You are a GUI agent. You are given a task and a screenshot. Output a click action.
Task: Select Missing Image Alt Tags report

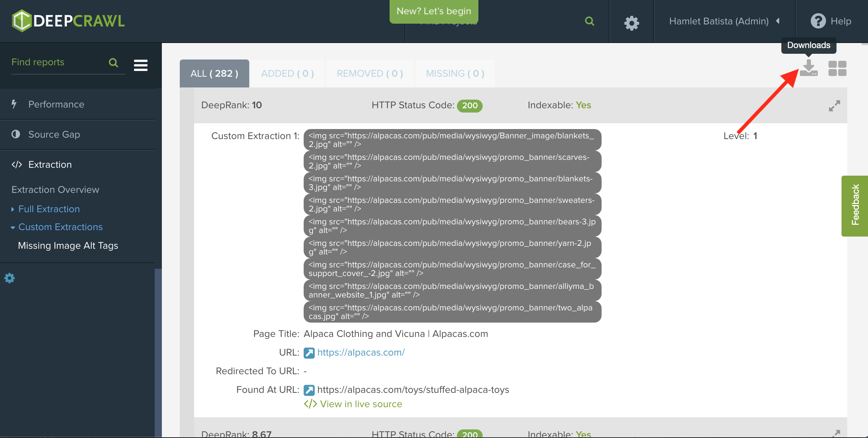tap(68, 246)
